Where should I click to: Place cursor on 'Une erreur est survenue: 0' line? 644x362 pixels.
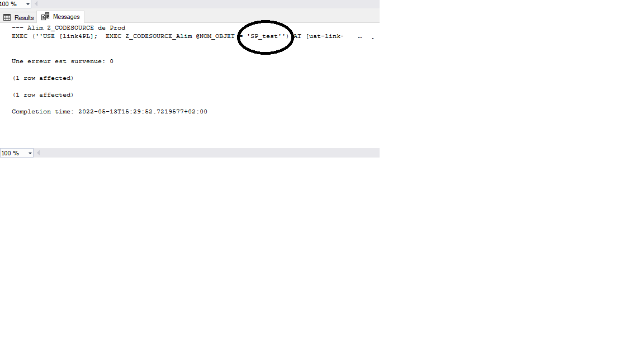63,61
